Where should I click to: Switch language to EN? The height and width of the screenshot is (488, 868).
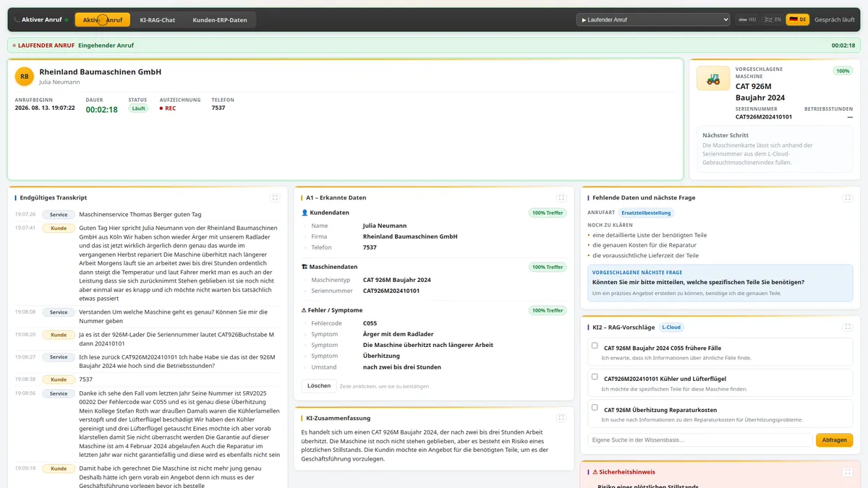point(773,20)
